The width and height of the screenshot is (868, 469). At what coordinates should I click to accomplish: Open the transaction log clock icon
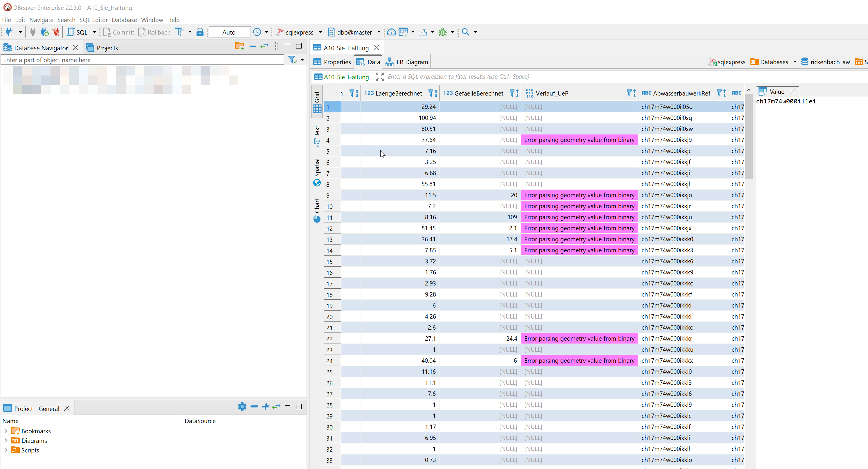coord(257,32)
